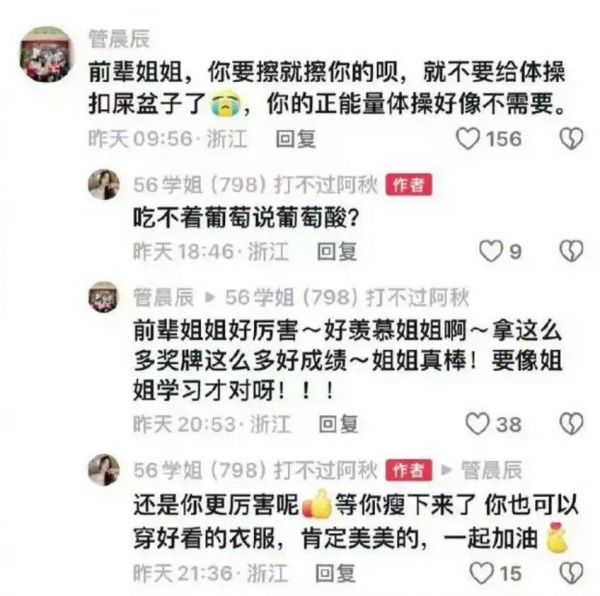600x596 pixels.
Task: Click the 作者 badge on last reply
Action: pyautogui.click(x=409, y=470)
